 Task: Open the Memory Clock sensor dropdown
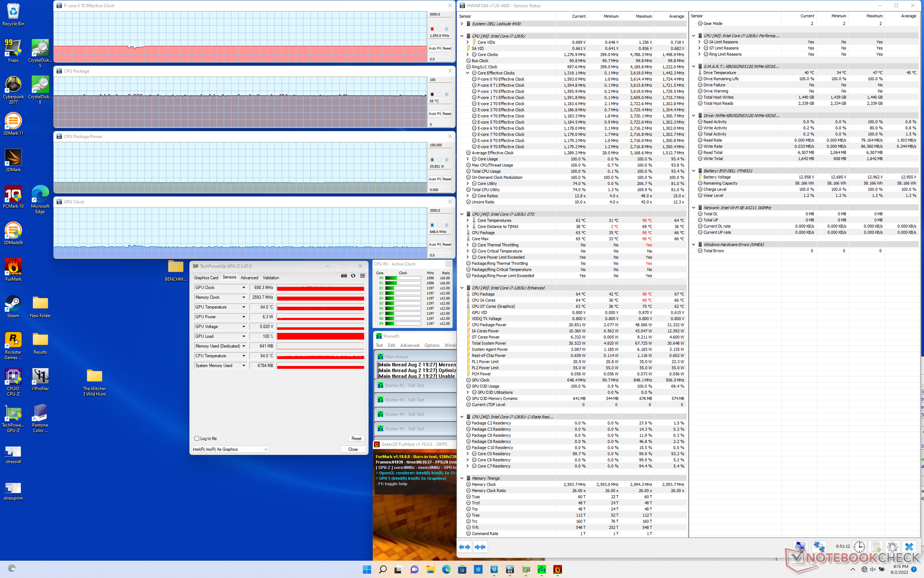244,297
